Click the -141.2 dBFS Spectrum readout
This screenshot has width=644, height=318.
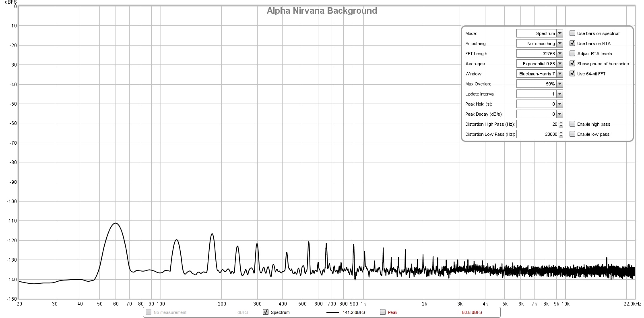click(353, 312)
